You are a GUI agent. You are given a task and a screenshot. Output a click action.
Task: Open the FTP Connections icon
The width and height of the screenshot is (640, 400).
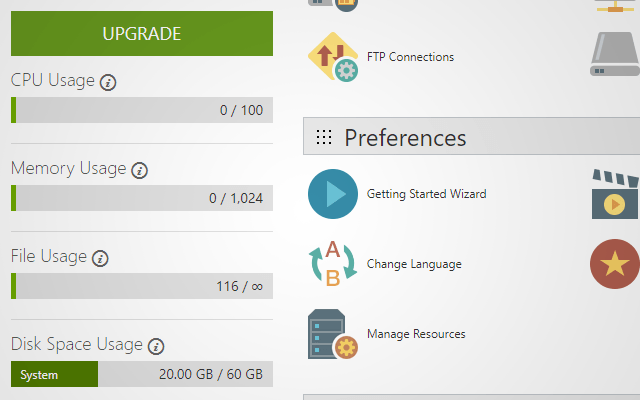tap(333, 57)
